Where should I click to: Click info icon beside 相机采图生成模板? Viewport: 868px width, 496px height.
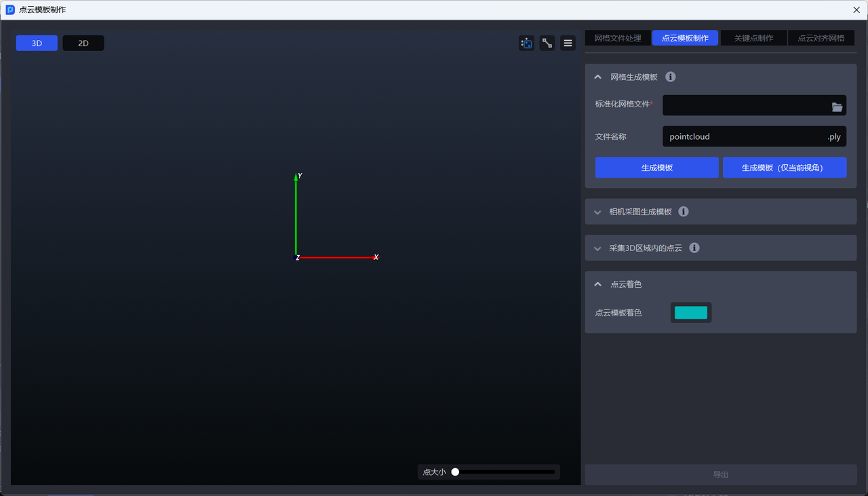tap(684, 212)
